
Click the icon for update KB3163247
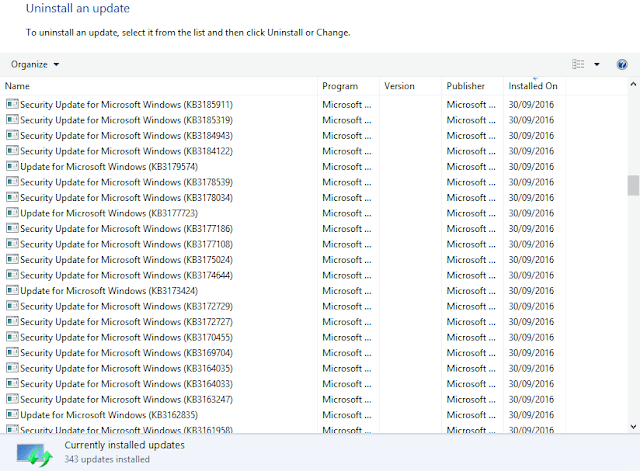12,399
